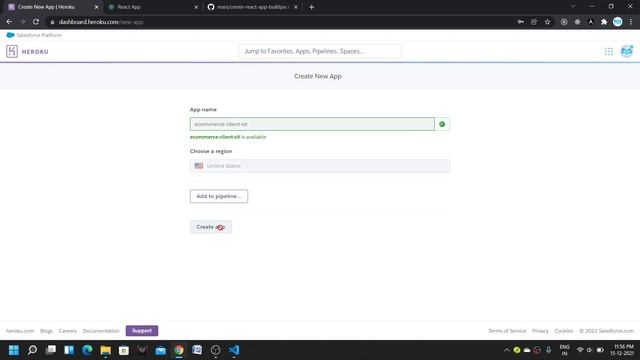Viewport: 640px width, 360px height.
Task: Open the heroku.com footer link
Action: 20,331
